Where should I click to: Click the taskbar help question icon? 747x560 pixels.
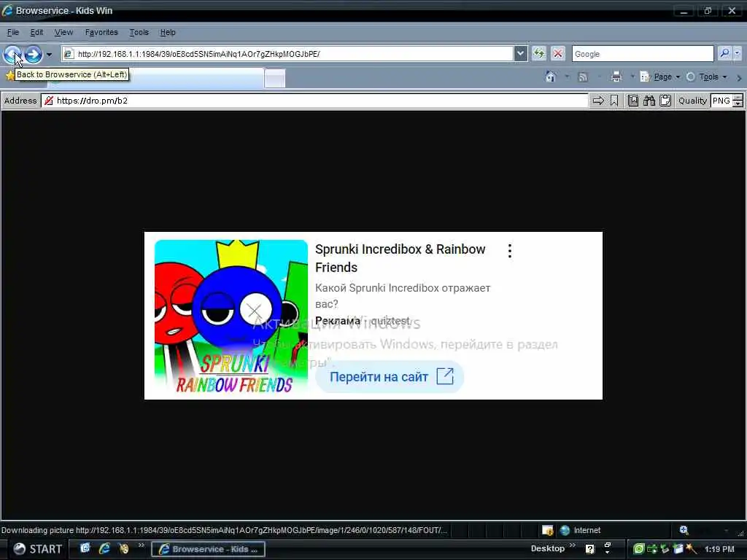pyautogui.click(x=589, y=548)
